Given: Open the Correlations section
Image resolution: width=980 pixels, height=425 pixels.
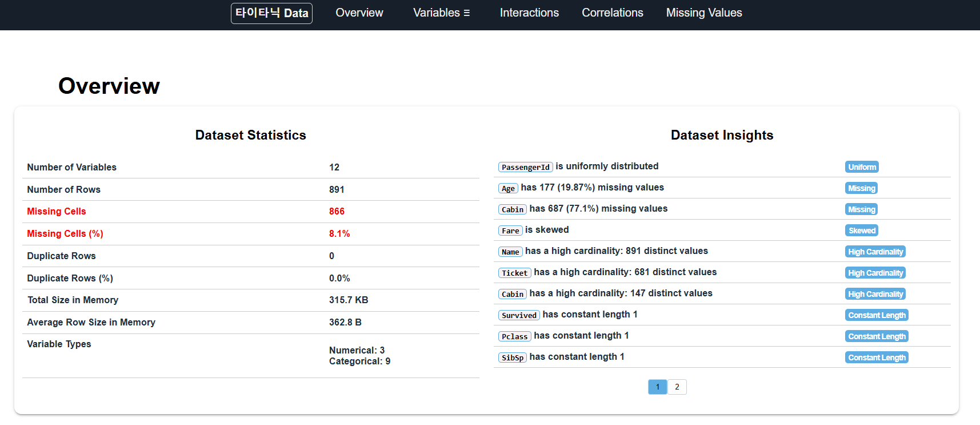Looking at the screenshot, I should point(612,13).
